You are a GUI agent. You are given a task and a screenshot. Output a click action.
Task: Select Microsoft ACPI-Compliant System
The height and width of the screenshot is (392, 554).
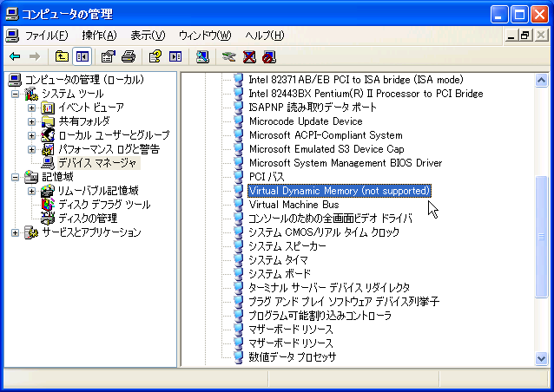coord(326,135)
